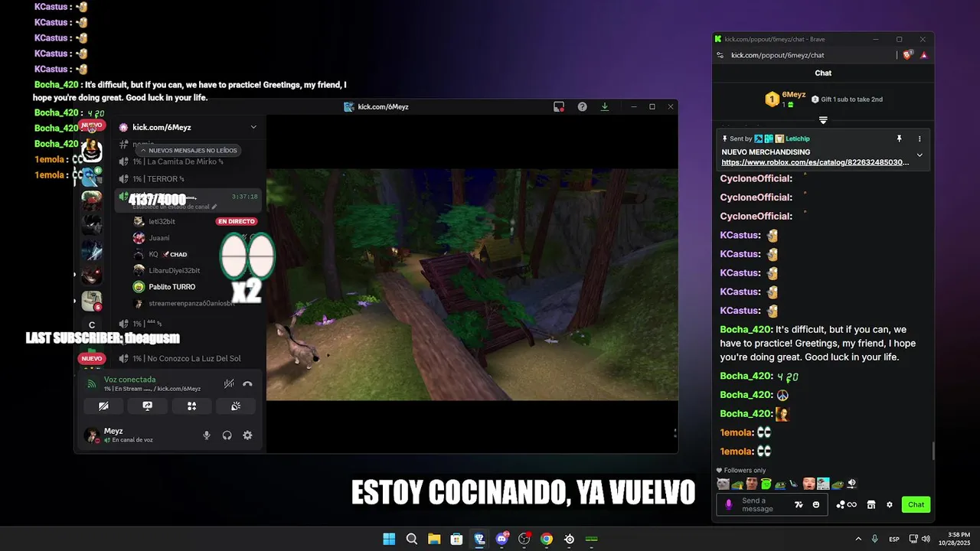Open Brave site settings icon in address bar
The image size is (980, 551).
720,55
